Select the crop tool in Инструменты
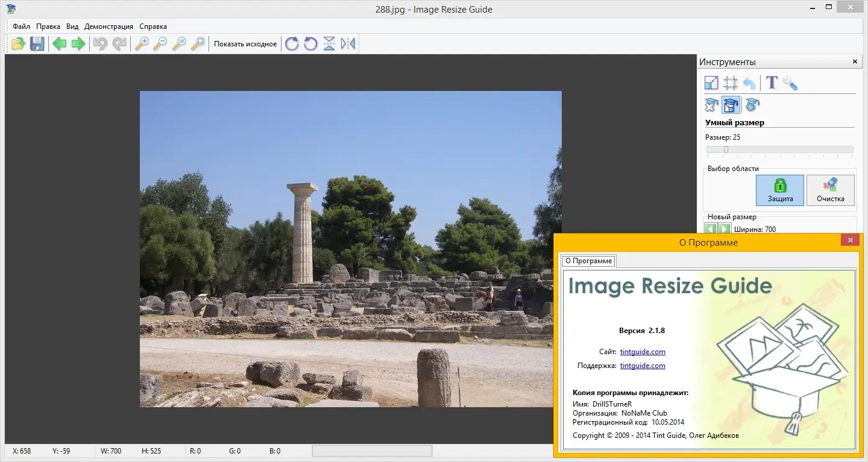The height and width of the screenshot is (462, 868). pyautogui.click(x=731, y=83)
